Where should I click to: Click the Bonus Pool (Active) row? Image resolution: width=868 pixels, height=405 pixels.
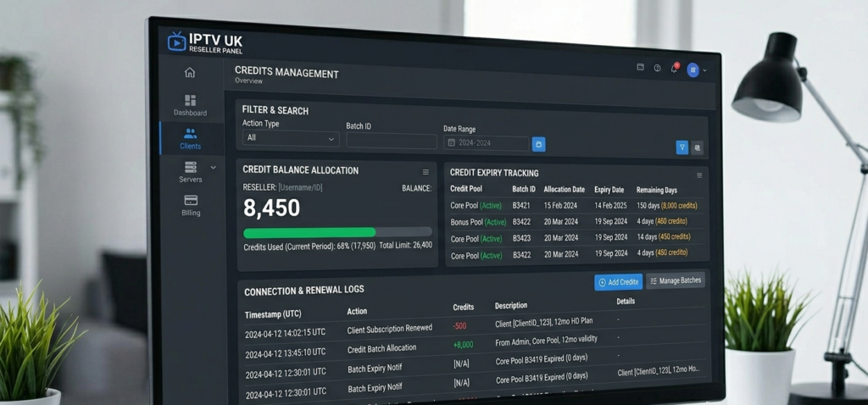tap(577, 222)
